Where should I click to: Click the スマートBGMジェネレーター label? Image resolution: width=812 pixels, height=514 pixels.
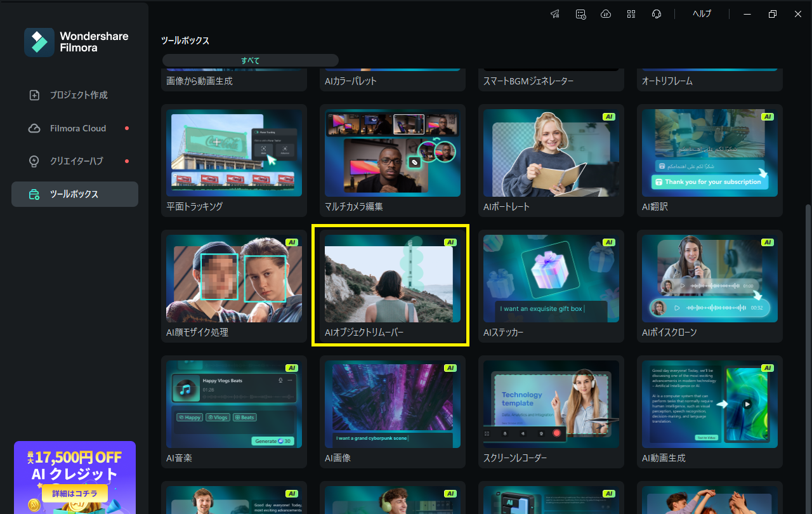(528, 81)
